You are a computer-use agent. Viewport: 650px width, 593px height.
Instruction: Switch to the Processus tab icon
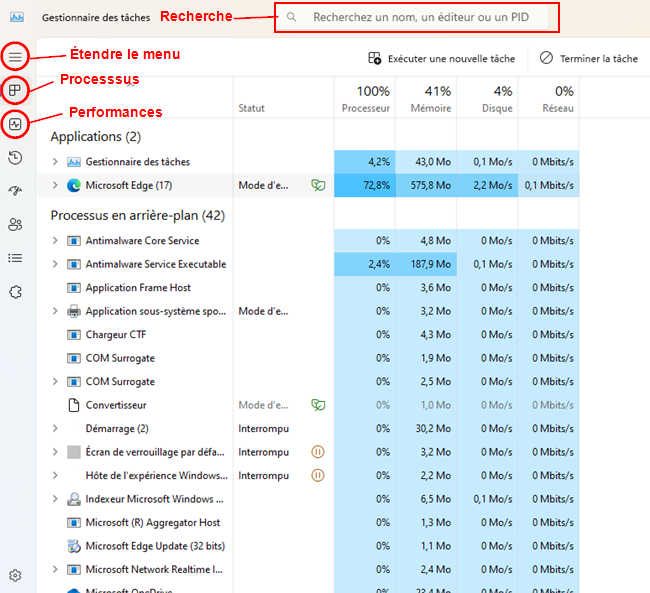(15, 90)
